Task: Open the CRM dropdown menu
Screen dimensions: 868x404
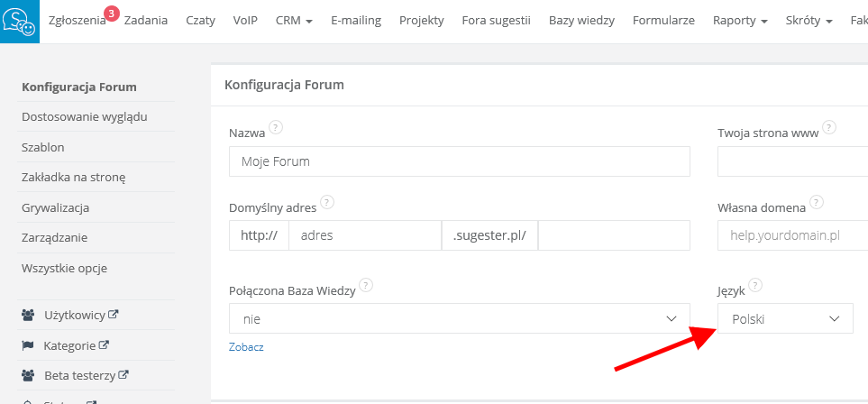Action: [x=294, y=20]
